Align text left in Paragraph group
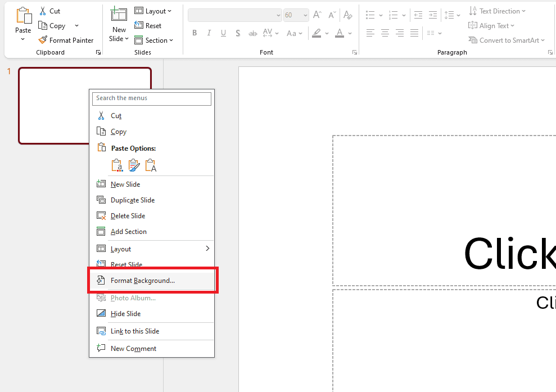556x392 pixels. [x=370, y=33]
